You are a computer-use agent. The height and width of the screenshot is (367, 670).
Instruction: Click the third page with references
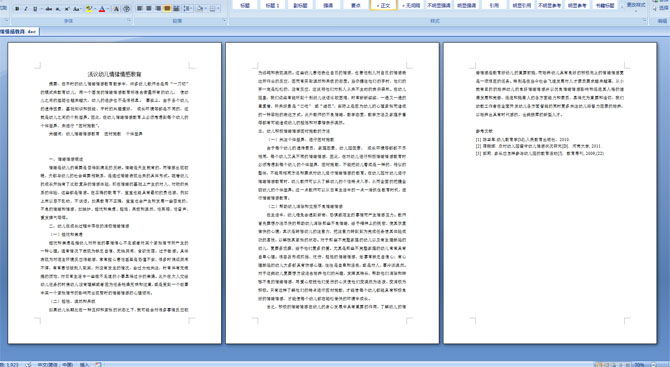coord(550,193)
